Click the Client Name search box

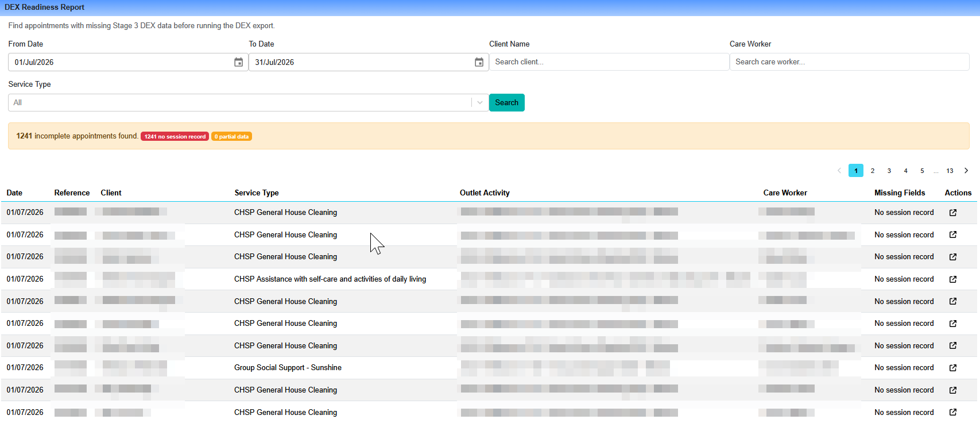[609, 62]
